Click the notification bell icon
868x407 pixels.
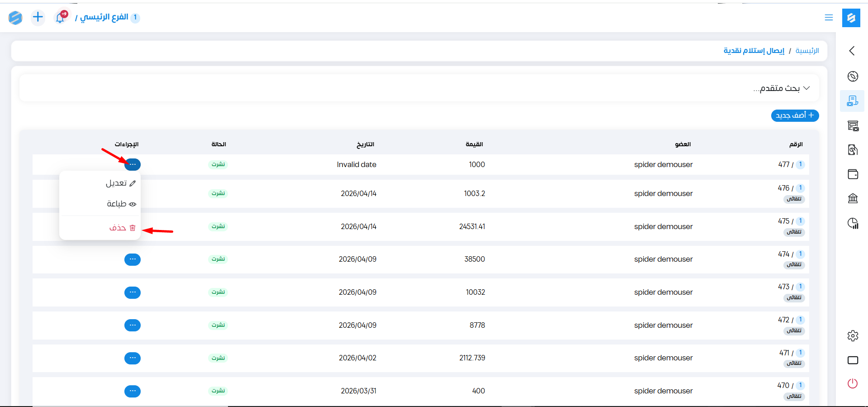click(60, 18)
